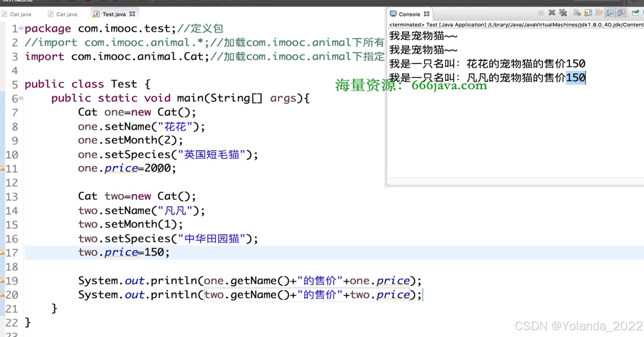This screenshot has width=644, height=337.
Task: Click println statement using two.getName()
Action: click(250, 295)
